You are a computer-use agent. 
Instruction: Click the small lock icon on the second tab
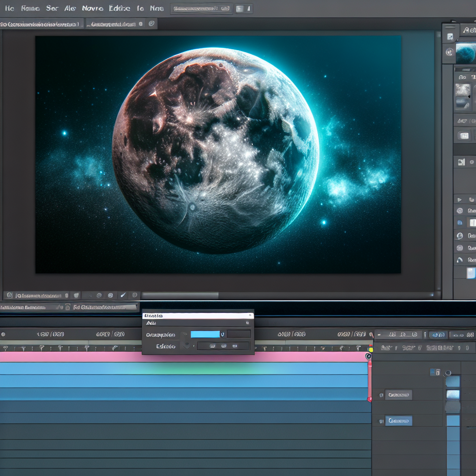pyautogui.click(x=140, y=24)
